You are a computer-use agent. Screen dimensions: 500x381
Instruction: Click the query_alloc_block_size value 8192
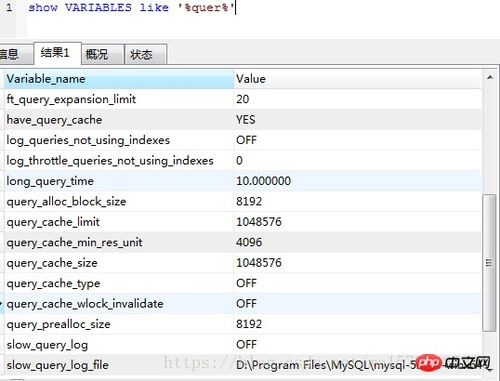click(x=249, y=201)
